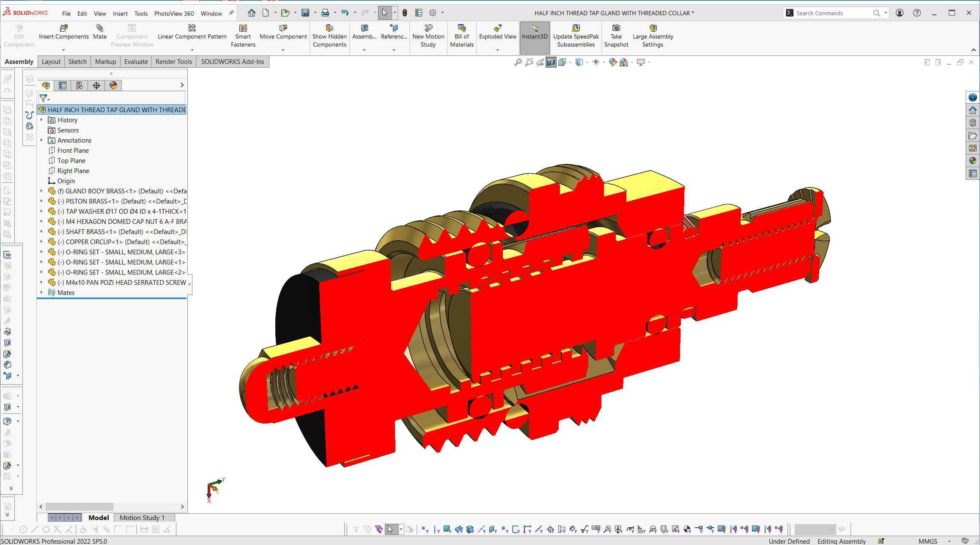
Task: Switch to SOLIDWORKS Add-Ins tab
Action: (x=232, y=62)
